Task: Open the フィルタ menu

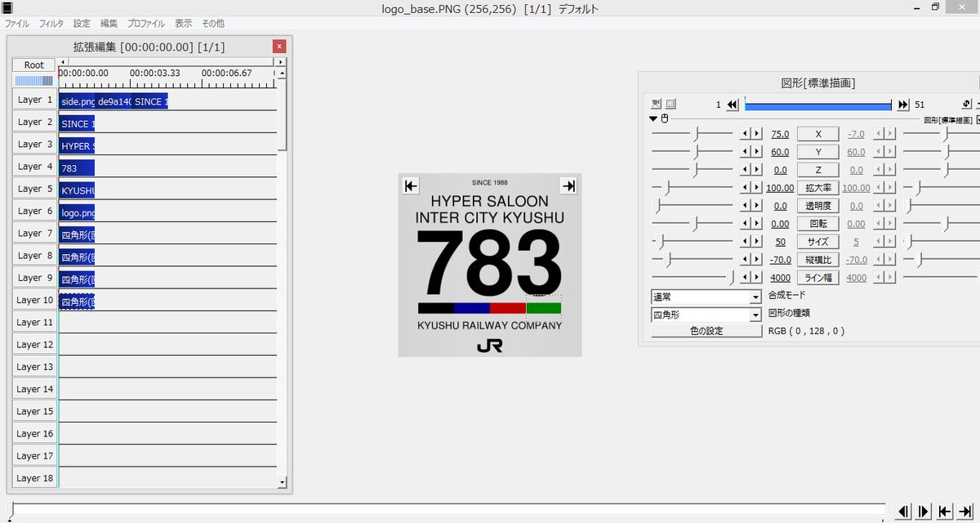Action: click(51, 24)
